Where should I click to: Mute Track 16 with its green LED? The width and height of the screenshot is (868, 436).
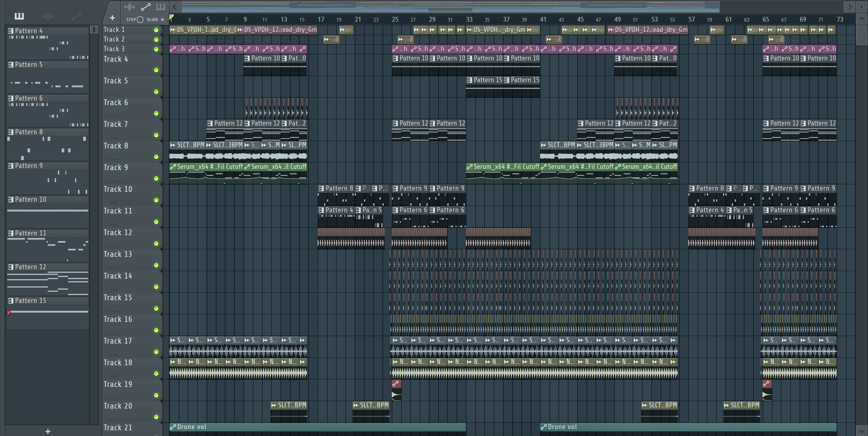[156, 330]
